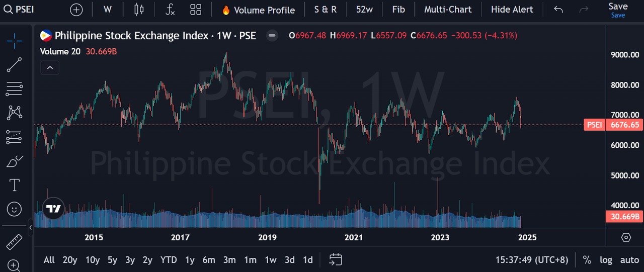Open Multi-Chart layout option
This screenshot has height=272, width=644.
click(x=448, y=10)
